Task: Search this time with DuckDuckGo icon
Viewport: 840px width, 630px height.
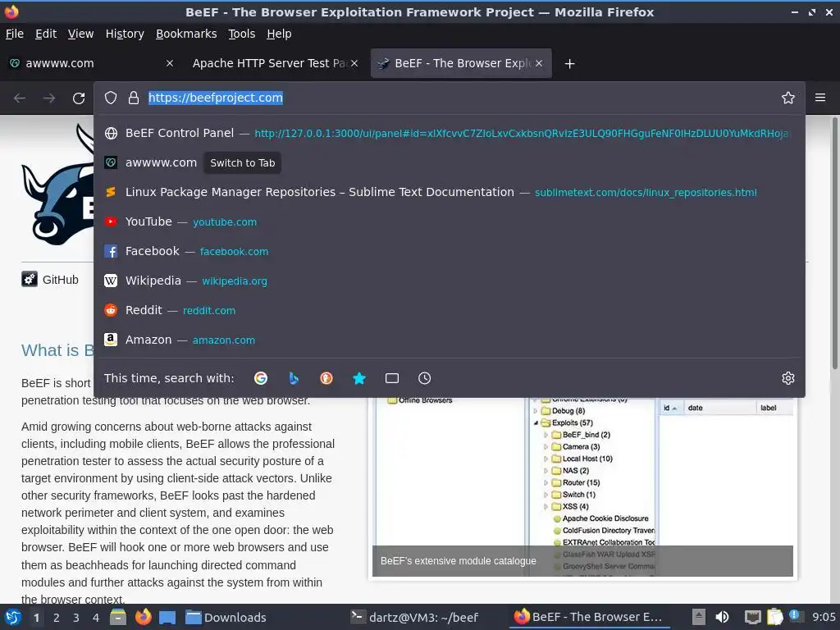Action: tap(326, 378)
